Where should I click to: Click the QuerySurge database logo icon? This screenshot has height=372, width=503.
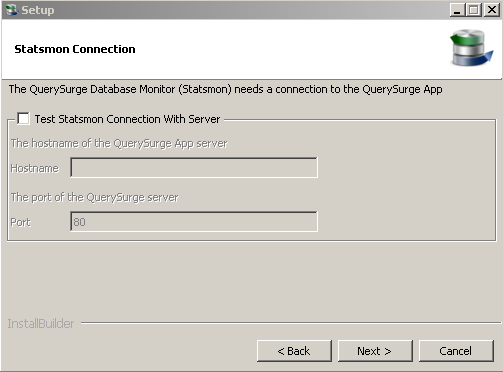pos(471,48)
